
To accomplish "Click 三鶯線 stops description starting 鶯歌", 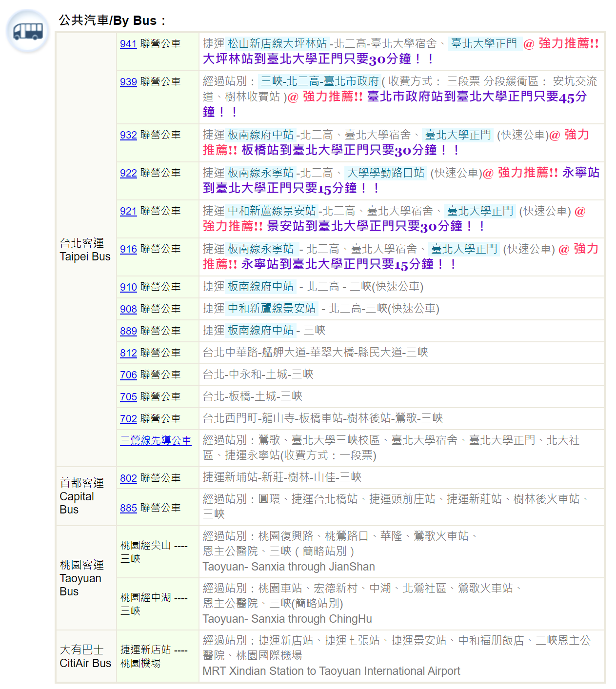I will click(391, 448).
